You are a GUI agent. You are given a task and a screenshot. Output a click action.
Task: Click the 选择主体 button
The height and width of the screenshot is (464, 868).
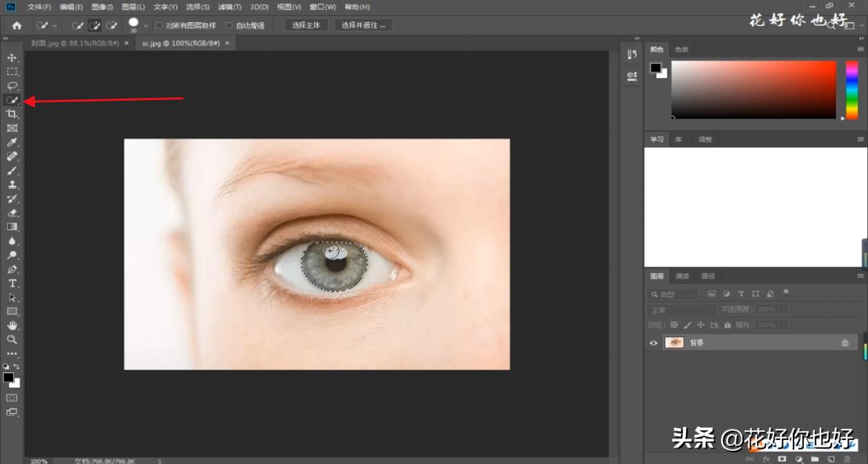pos(306,26)
